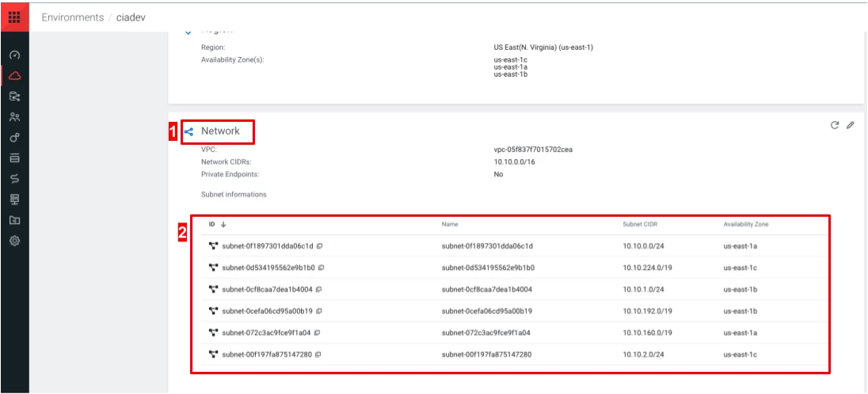Click the region value US East(N. Virginia) (us-east-1)
Screen dimensions: 868x394
pyautogui.click(x=543, y=47)
